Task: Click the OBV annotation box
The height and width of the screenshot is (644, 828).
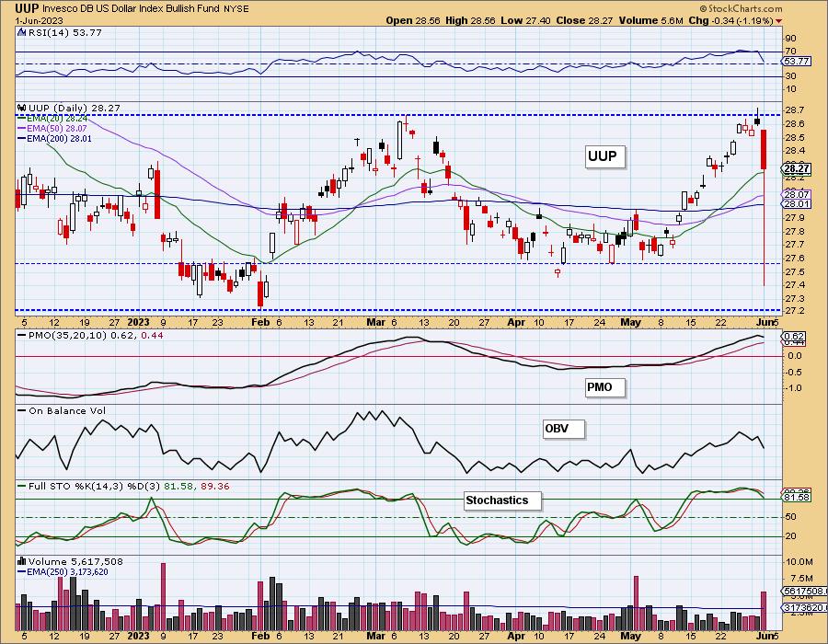Action: click(x=564, y=429)
